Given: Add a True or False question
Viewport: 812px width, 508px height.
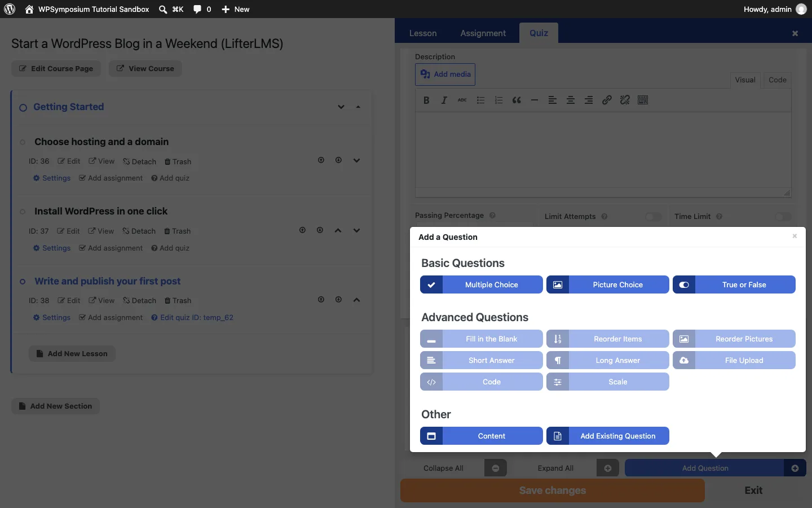Looking at the screenshot, I should [x=734, y=284].
